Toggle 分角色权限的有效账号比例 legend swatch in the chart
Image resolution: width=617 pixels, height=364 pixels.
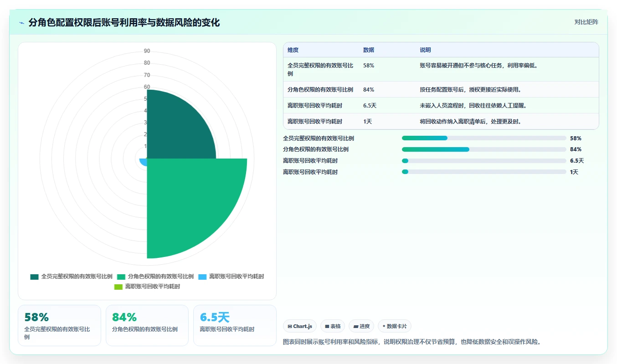(x=121, y=277)
